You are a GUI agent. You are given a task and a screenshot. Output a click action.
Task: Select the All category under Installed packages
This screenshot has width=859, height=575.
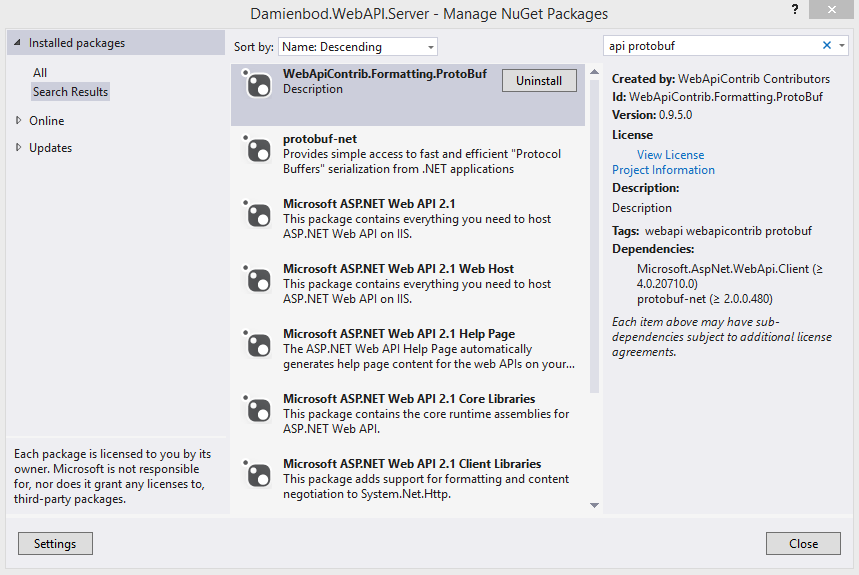[x=40, y=73]
